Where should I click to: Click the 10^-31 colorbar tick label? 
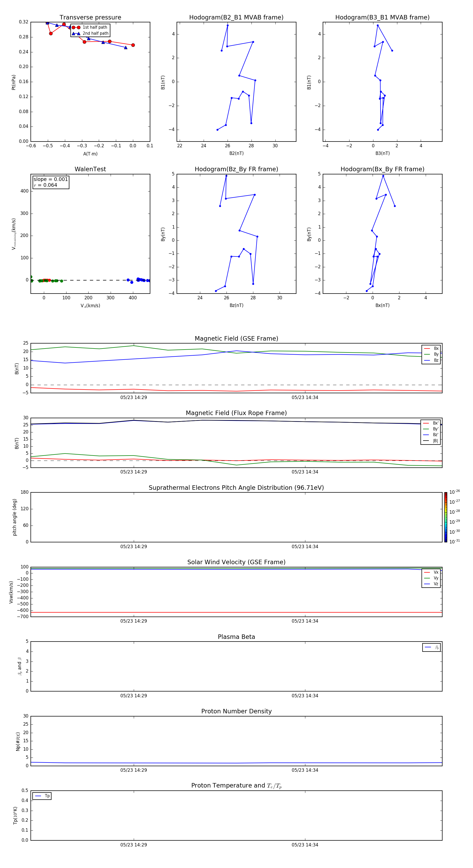pyautogui.click(x=455, y=542)
